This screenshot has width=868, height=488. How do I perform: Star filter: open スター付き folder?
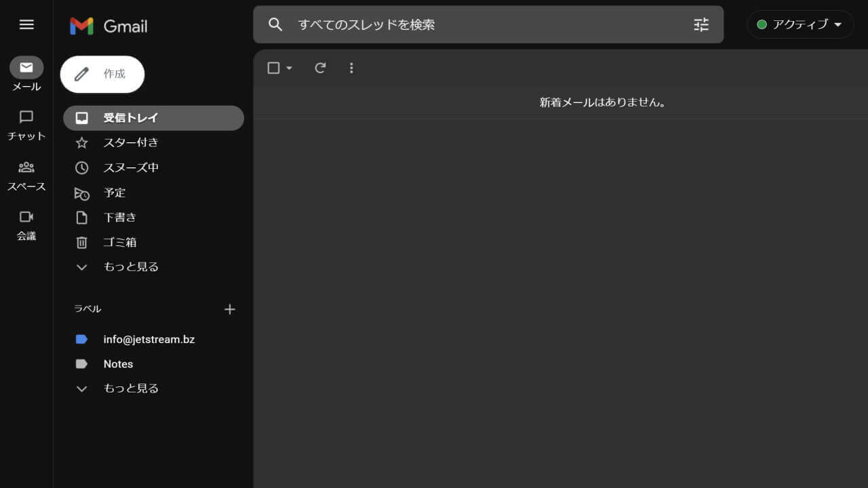coord(130,142)
